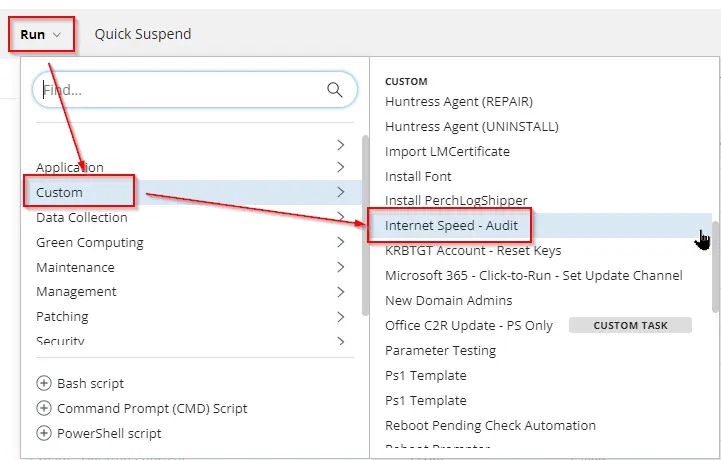Click the CUSTOM TASK badge
Image resolution: width=721 pixels, height=460 pixels.
630,325
